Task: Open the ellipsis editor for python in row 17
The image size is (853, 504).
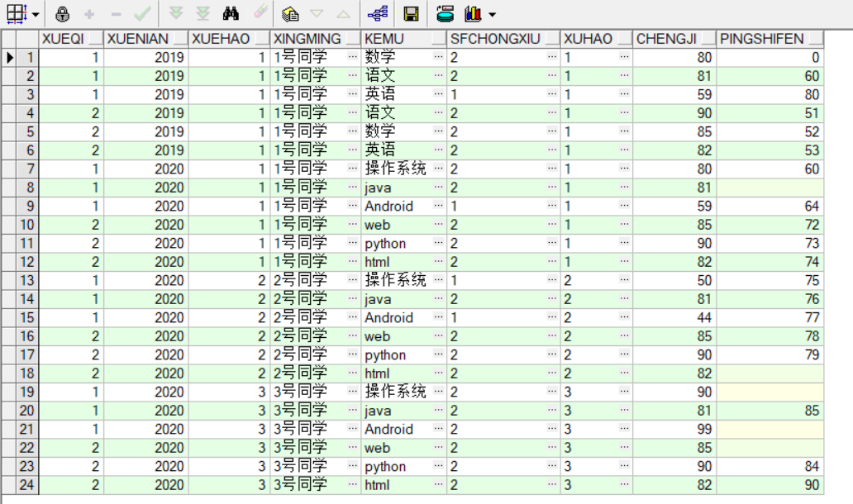Action: (x=438, y=354)
